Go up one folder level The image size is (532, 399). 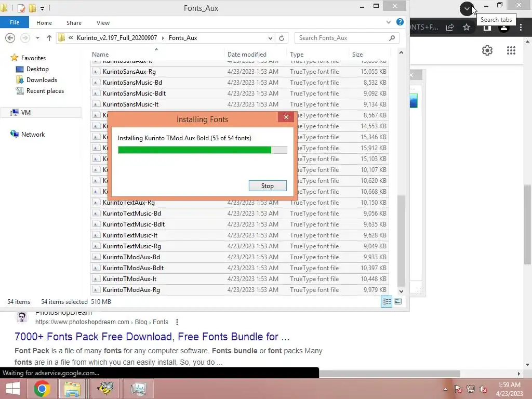point(49,38)
